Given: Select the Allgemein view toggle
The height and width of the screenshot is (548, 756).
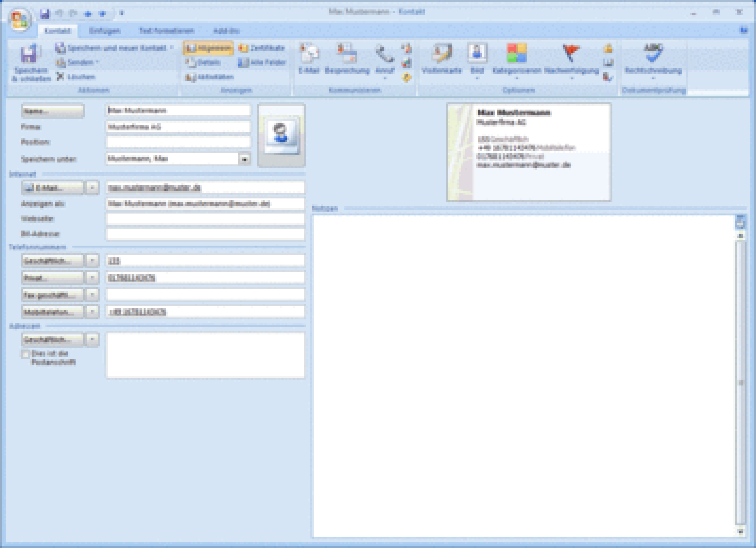Looking at the screenshot, I should (x=209, y=48).
